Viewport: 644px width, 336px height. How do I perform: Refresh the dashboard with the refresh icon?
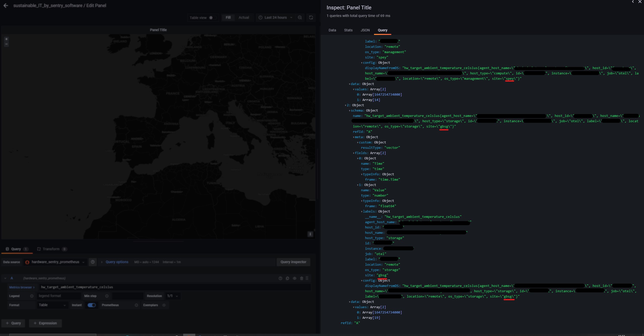click(311, 17)
